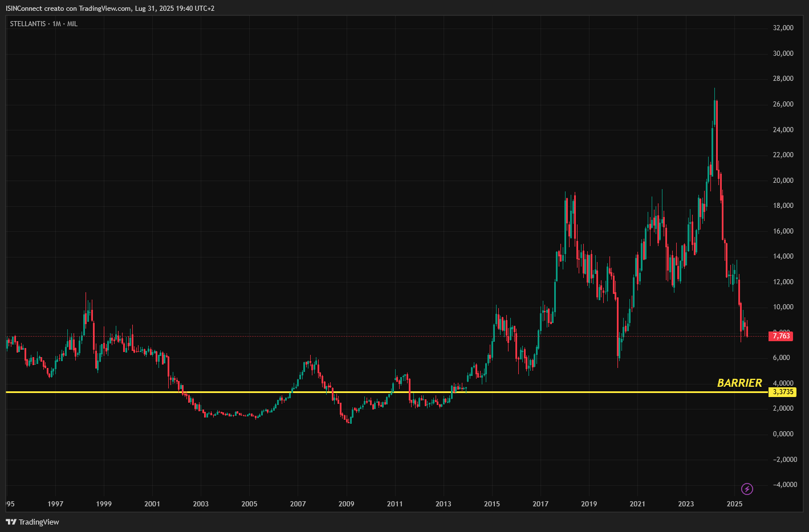Click the 6,000 price axis label
The height and width of the screenshot is (532, 809).
pyautogui.click(x=782, y=358)
